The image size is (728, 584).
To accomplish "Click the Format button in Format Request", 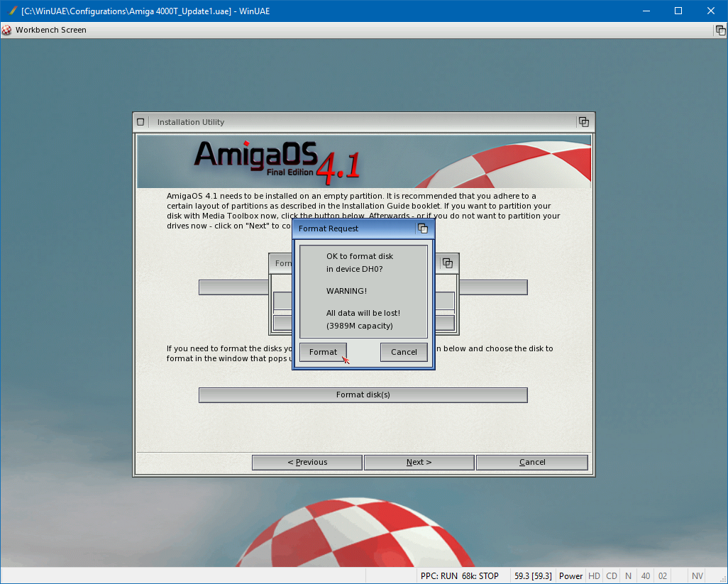I will pyautogui.click(x=323, y=352).
